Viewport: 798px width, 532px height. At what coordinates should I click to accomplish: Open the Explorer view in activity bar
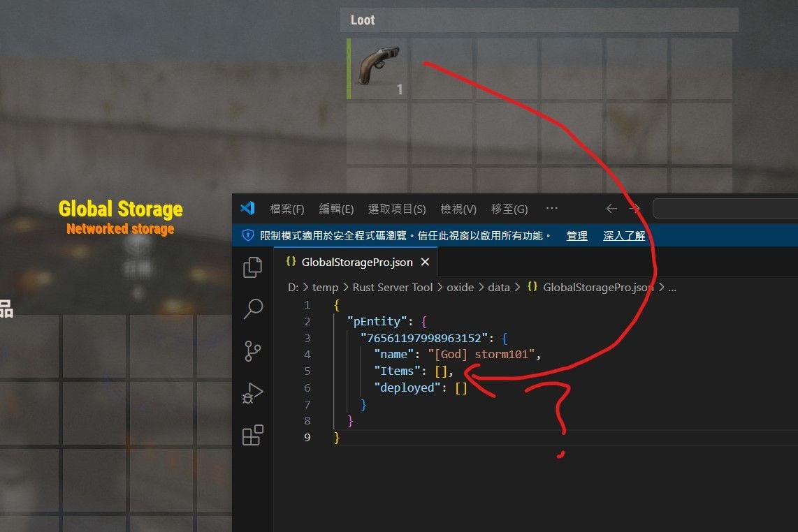[x=252, y=267]
